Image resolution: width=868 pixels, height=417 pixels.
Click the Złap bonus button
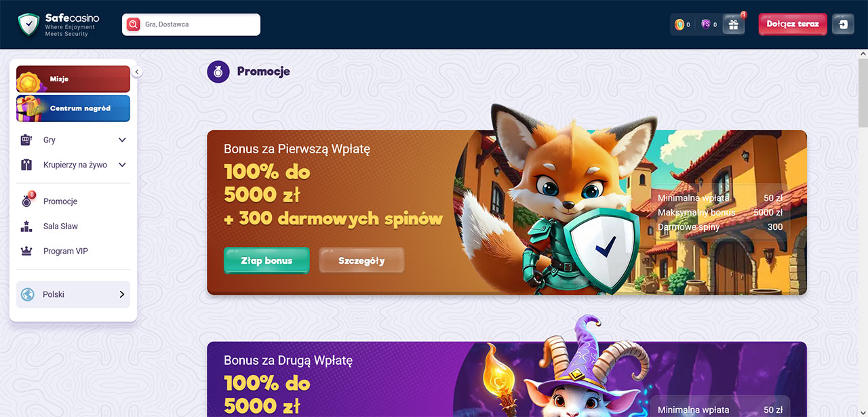267,260
